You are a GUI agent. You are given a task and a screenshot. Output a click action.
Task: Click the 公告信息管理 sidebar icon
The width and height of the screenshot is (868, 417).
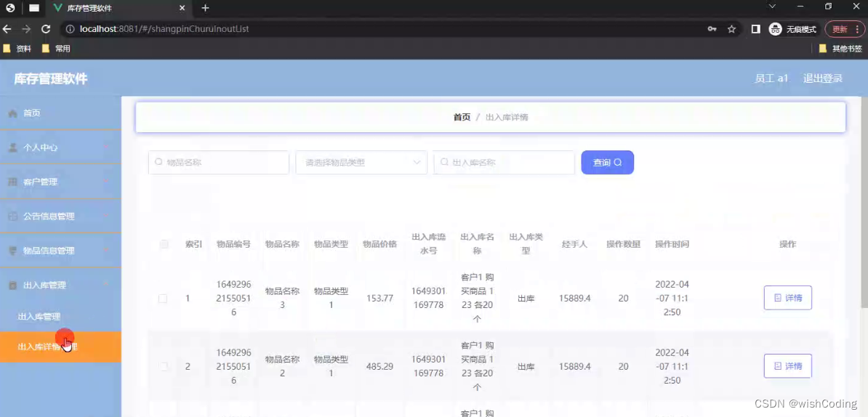13,216
